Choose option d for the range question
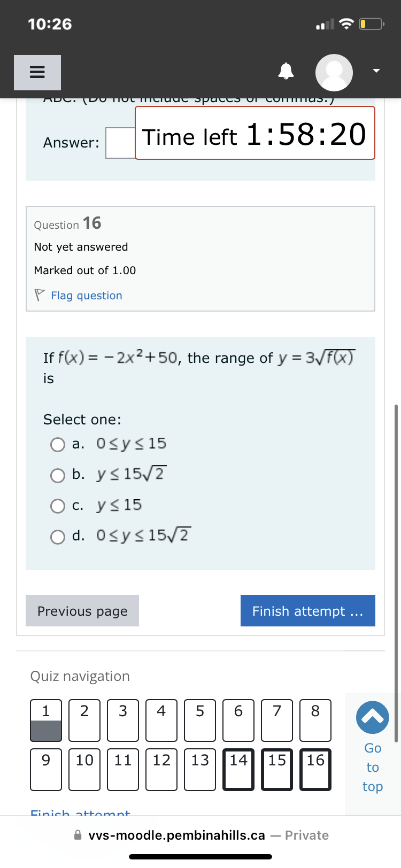The image size is (401, 868). (57, 537)
